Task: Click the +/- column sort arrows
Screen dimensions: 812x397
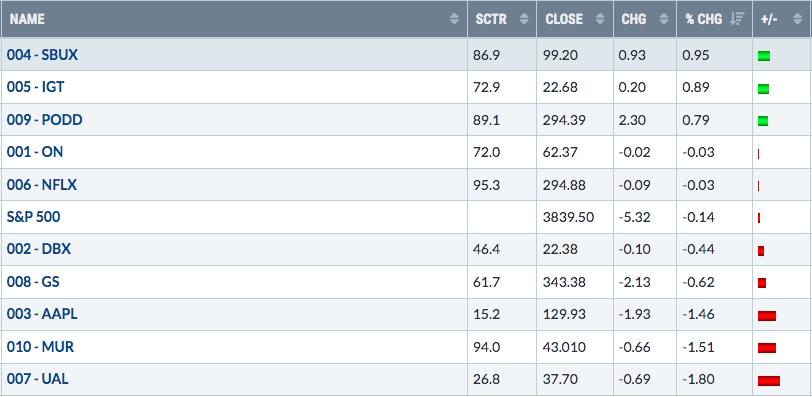Action: [x=797, y=19]
